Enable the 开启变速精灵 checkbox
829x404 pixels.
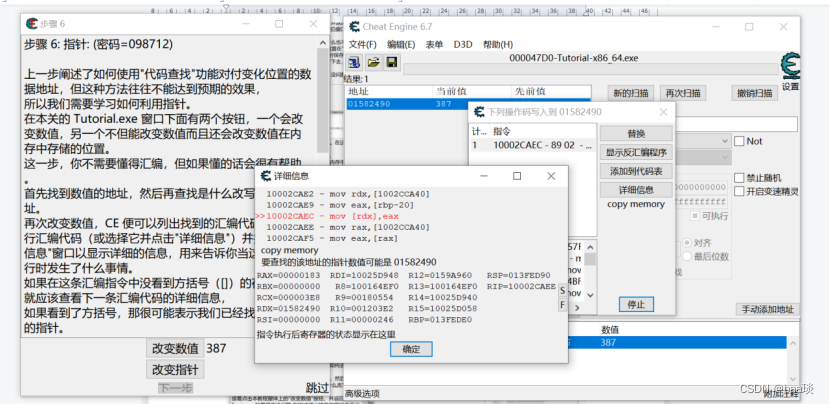(x=739, y=191)
